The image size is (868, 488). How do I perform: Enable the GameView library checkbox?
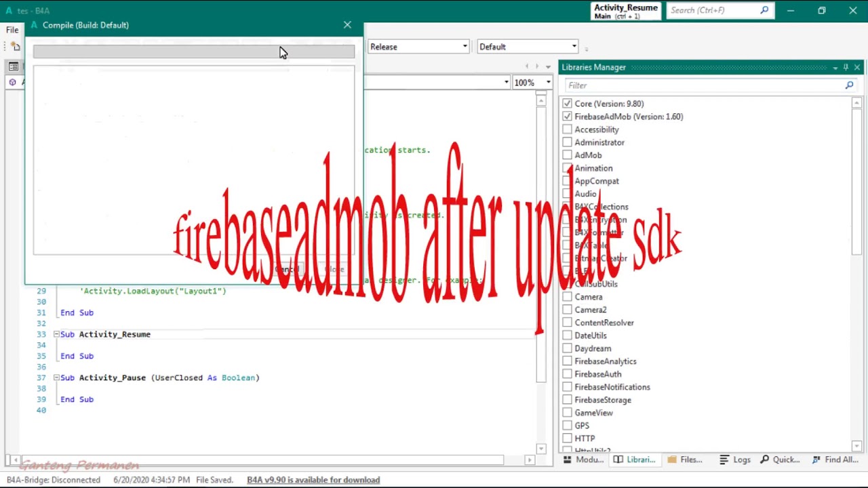(x=567, y=413)
